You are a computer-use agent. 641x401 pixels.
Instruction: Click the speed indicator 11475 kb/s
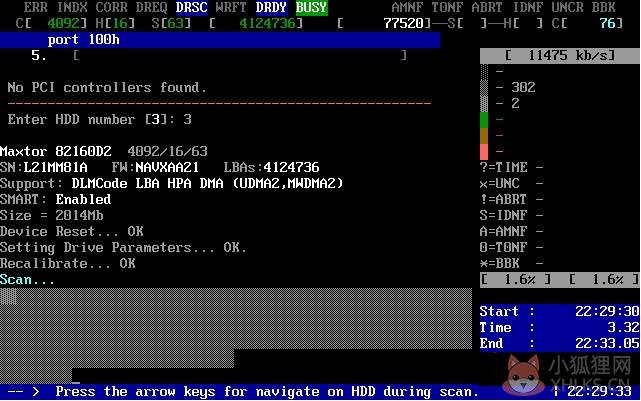tap(560, 56)
